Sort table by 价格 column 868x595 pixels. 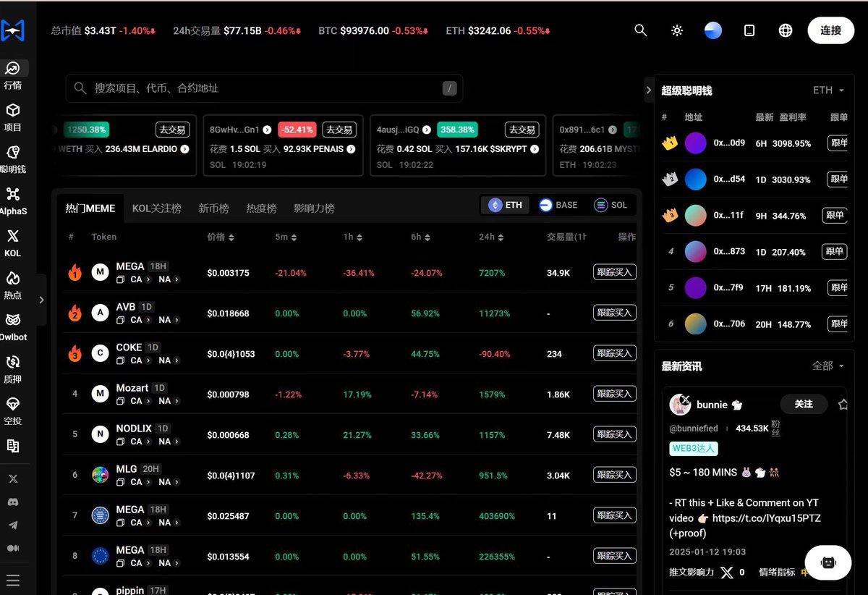(221, 237)
